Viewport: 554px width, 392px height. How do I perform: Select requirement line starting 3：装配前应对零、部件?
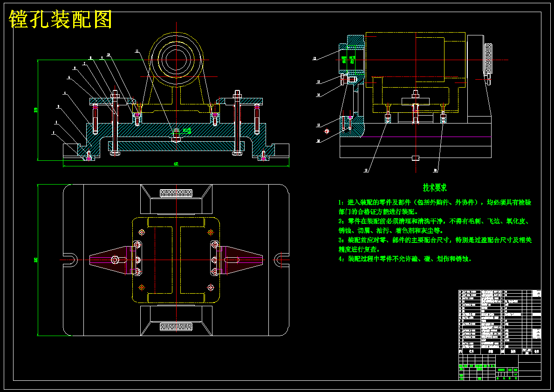tap(435, 240)
